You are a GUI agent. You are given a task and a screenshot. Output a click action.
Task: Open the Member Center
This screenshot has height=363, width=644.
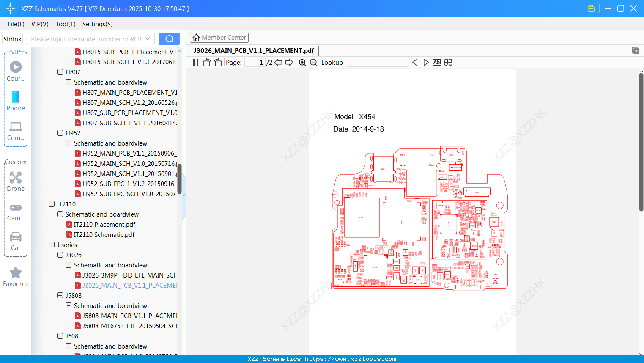pyautogui.click(x=219, y=37)
